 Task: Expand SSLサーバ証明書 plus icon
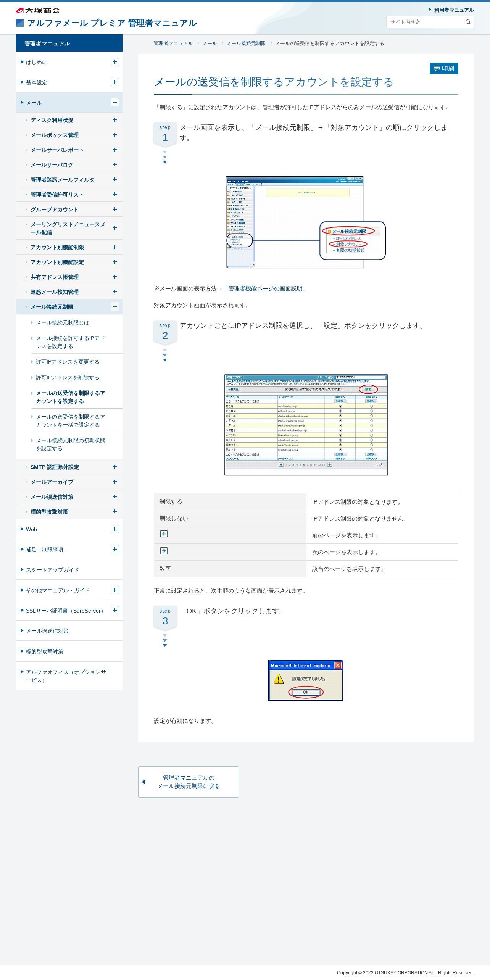click(x=115, y=610)
